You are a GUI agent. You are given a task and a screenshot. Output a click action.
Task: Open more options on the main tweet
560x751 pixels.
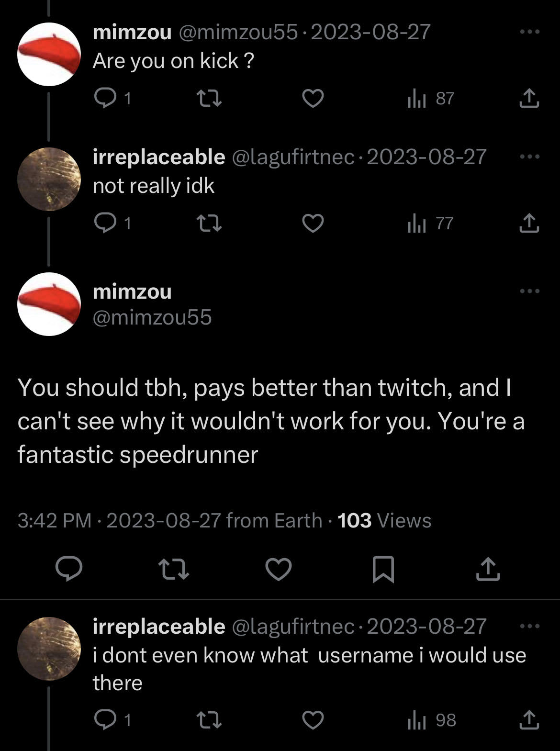[529, 291]
